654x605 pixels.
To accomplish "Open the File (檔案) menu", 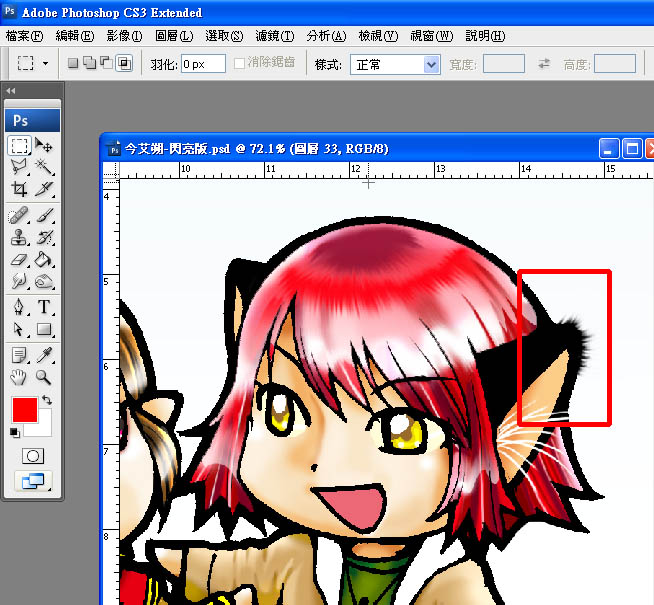I will coord(24,36).
